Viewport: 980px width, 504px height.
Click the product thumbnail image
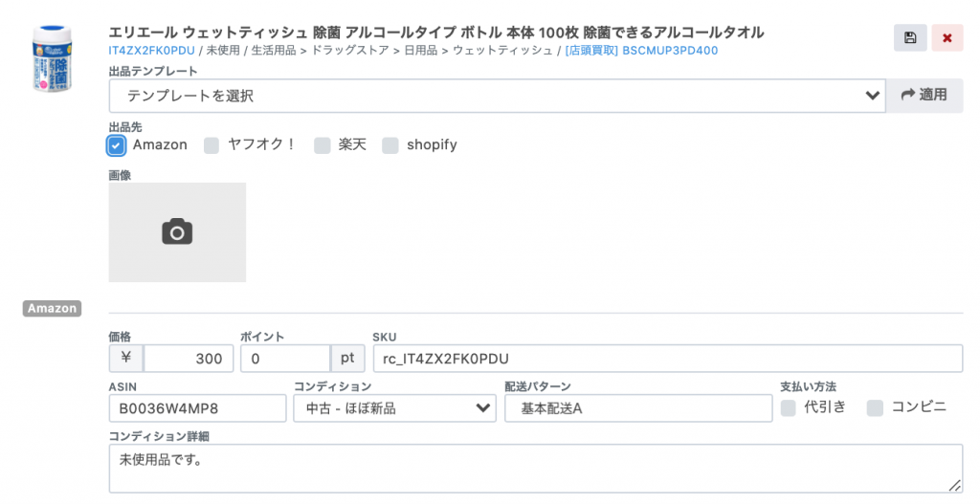pos(52,58)
